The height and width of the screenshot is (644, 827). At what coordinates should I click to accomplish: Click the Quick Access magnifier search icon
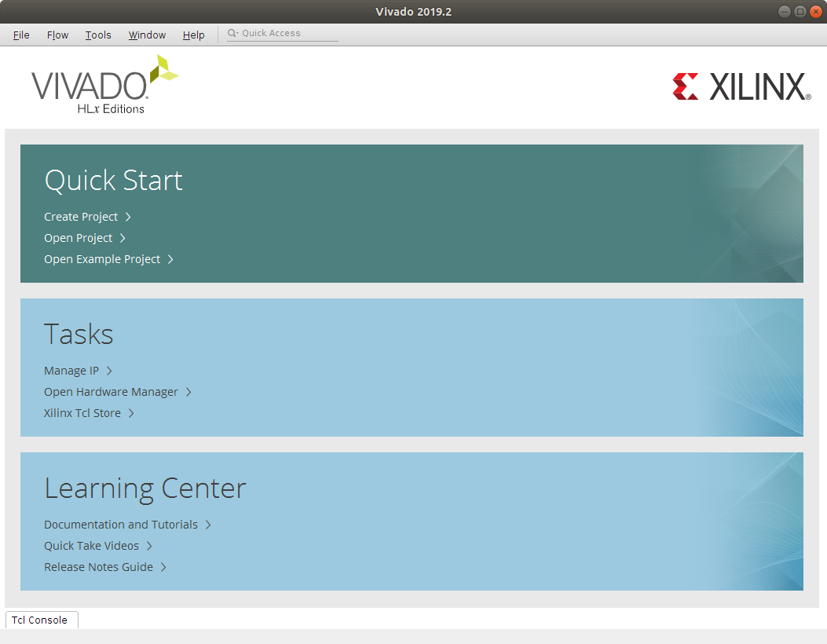[x=232, y=34]
